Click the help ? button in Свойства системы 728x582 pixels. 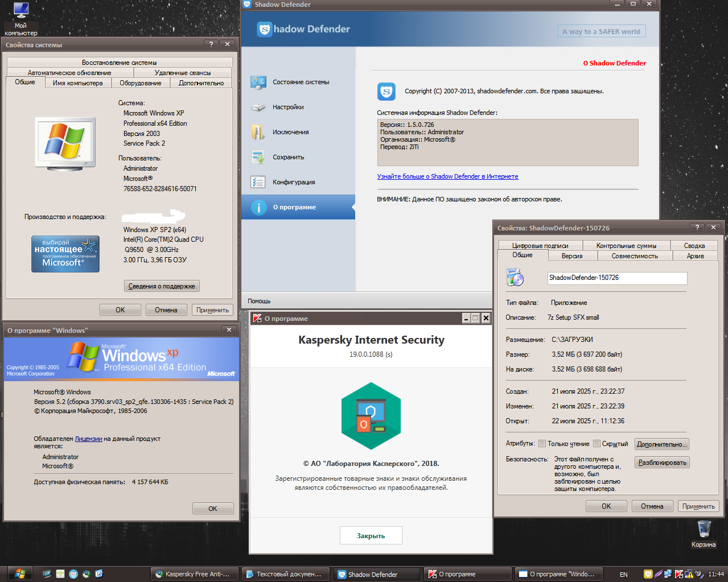(211, 44)
